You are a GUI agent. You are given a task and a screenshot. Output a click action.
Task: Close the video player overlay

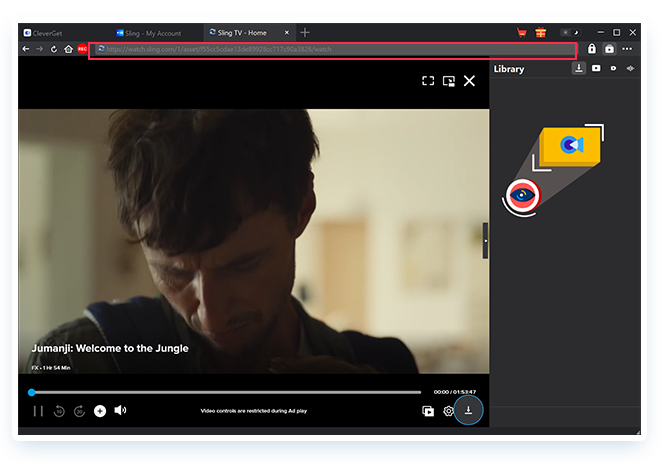click(x=470, y=81)
